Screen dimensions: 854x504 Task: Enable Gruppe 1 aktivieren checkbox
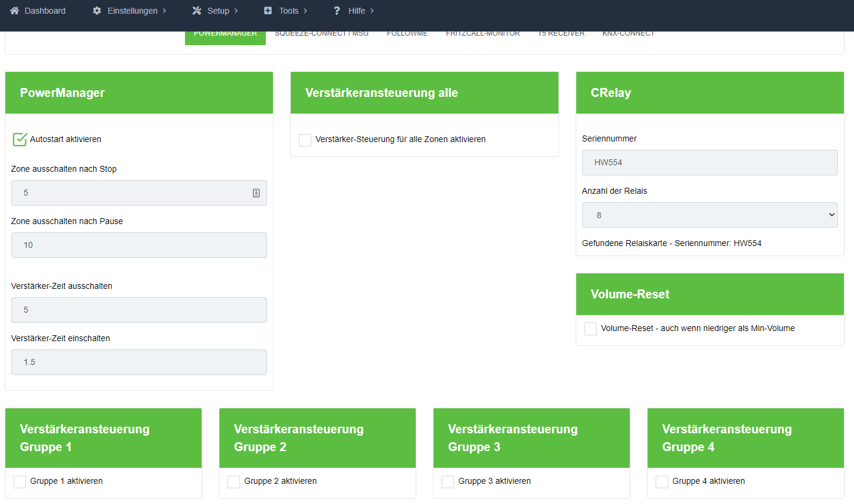point(20,482)
